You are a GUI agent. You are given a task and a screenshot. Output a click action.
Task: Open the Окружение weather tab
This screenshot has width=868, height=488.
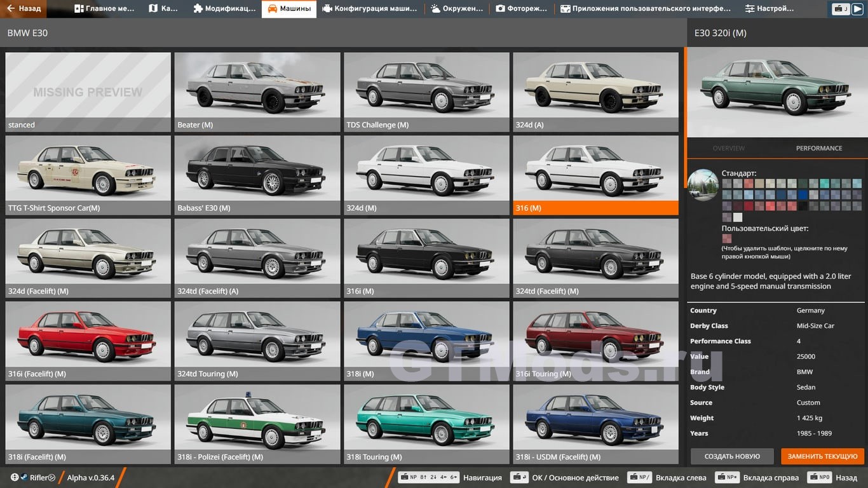click(x=457, y=9)
